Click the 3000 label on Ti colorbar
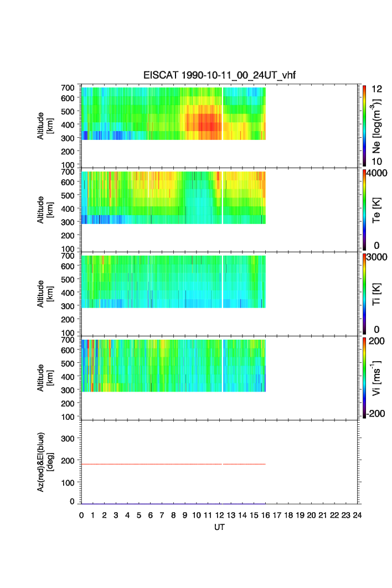The height and width of the screenshot is (588, 392). point(378,257)
